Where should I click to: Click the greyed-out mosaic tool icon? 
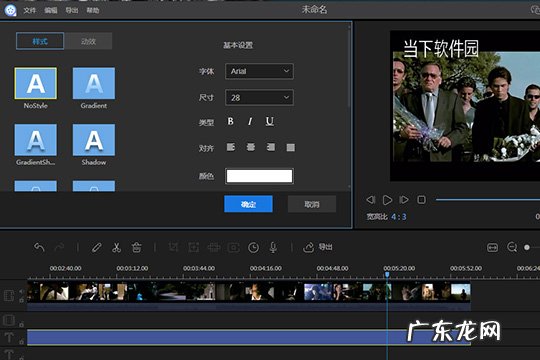point(214,247)
